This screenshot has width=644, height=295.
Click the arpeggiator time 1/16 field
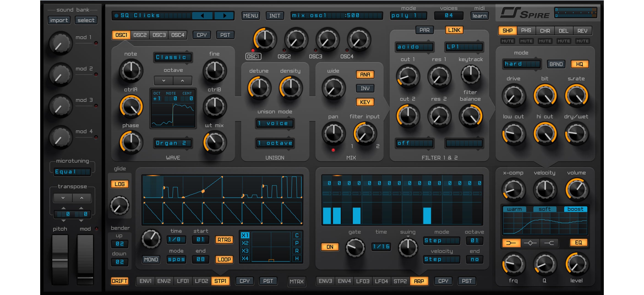tap(381, 247)
